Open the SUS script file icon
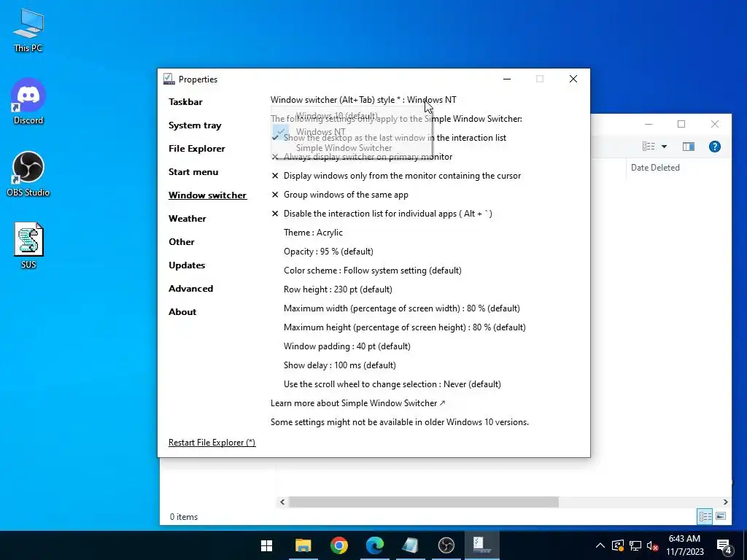The height and width of the screenshot is (560, 747). coord(28,246)
